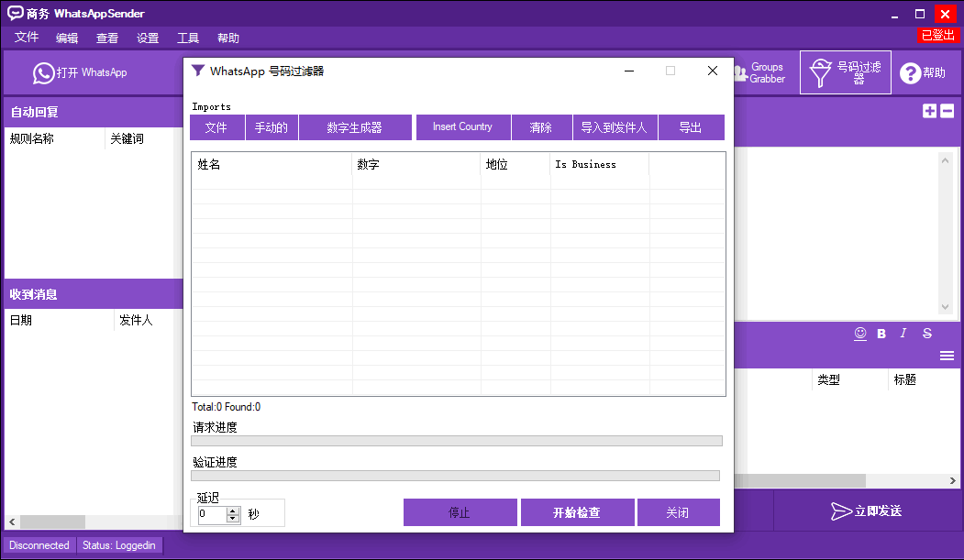The width and height of the screenshot is (964, 560).
Task: Open the 帮助 question-mark toolbar button
Action: click(x=922, y=72)
